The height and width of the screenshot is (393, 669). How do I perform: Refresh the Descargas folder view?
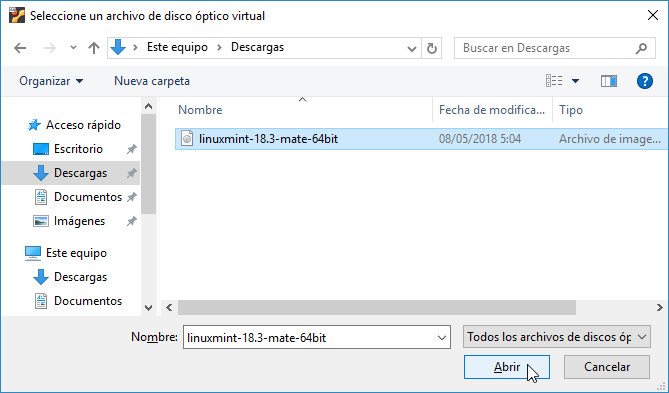coord(432,48)
